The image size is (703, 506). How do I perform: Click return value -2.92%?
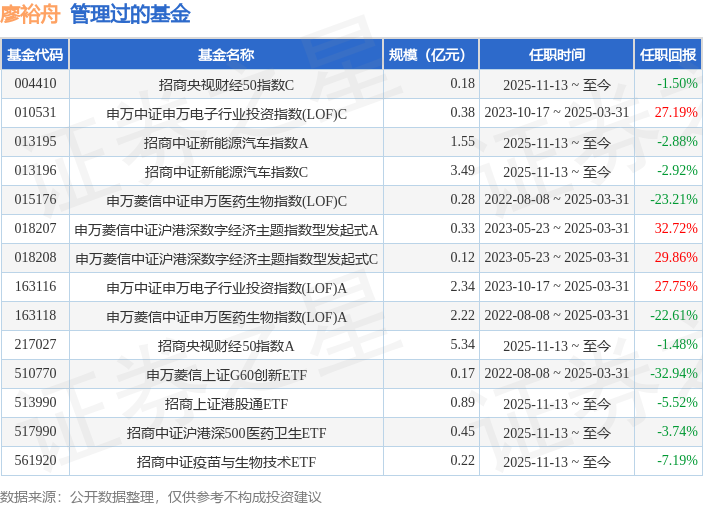tap(677, 170)
